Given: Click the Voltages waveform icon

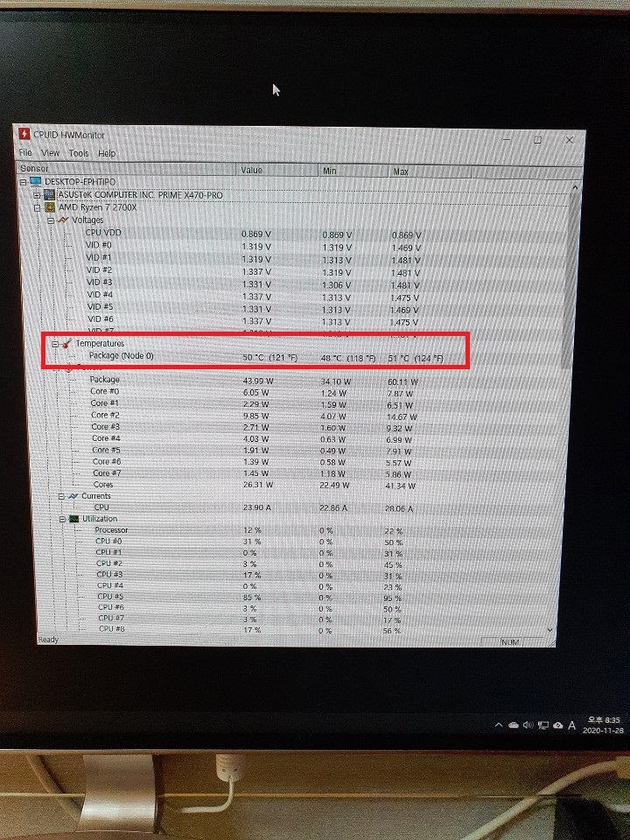Looking at the screenshot, I should 63,220.
